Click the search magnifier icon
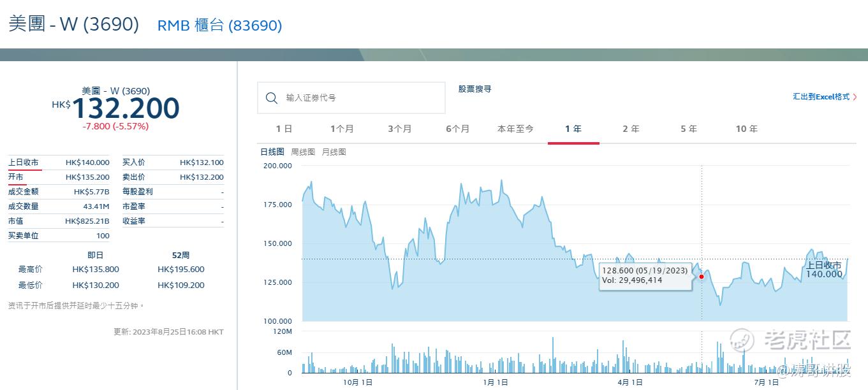Screen dimensions: 868x390 pyautogui.click(x=271, y=98)
